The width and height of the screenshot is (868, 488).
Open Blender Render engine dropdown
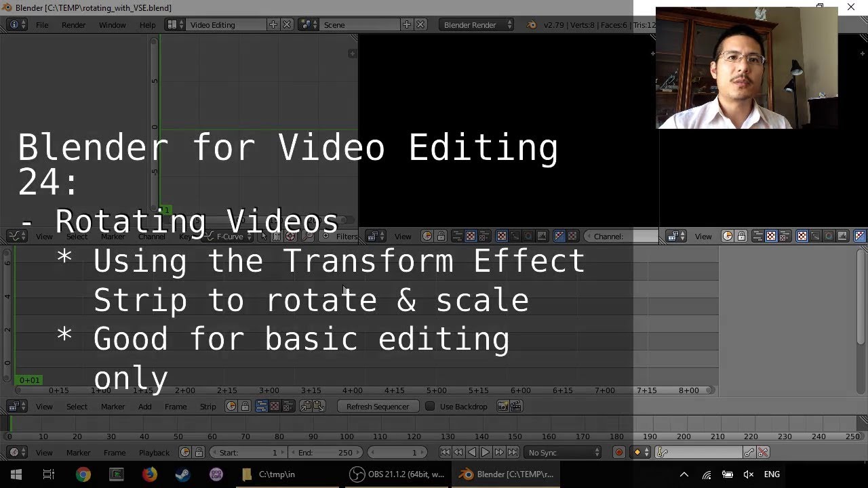coord(477,24)
